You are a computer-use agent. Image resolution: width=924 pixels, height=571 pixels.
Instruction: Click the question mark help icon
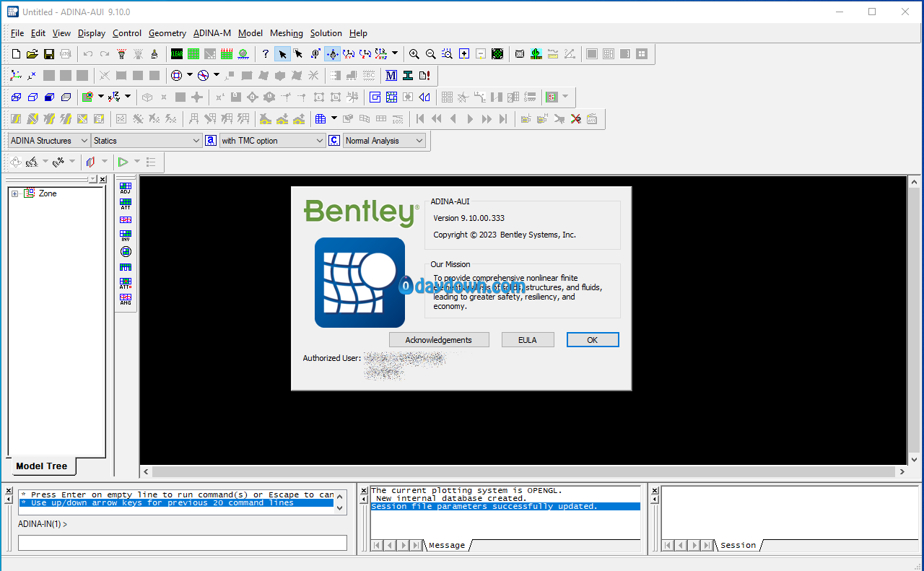pyautogui.click(x=266, y=54)
